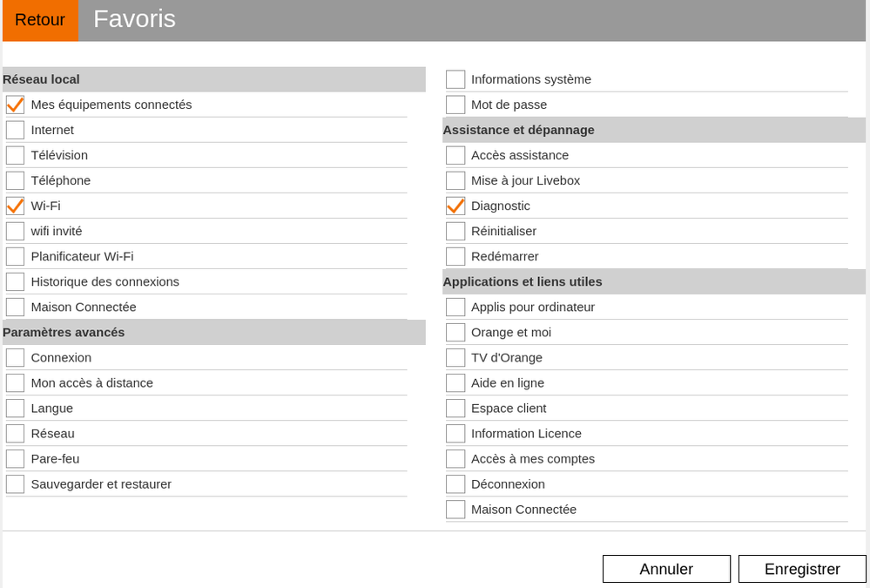Enable Mot de passe checkbox

tap(455, 104)
